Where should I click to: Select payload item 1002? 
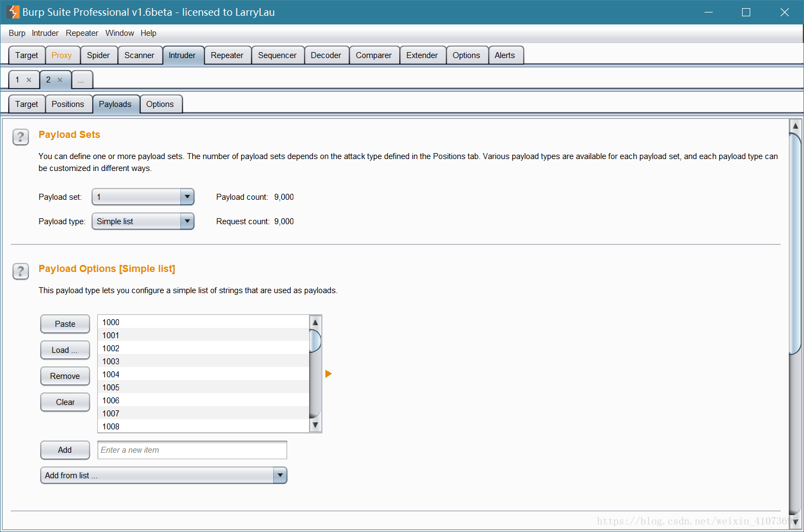203,348
